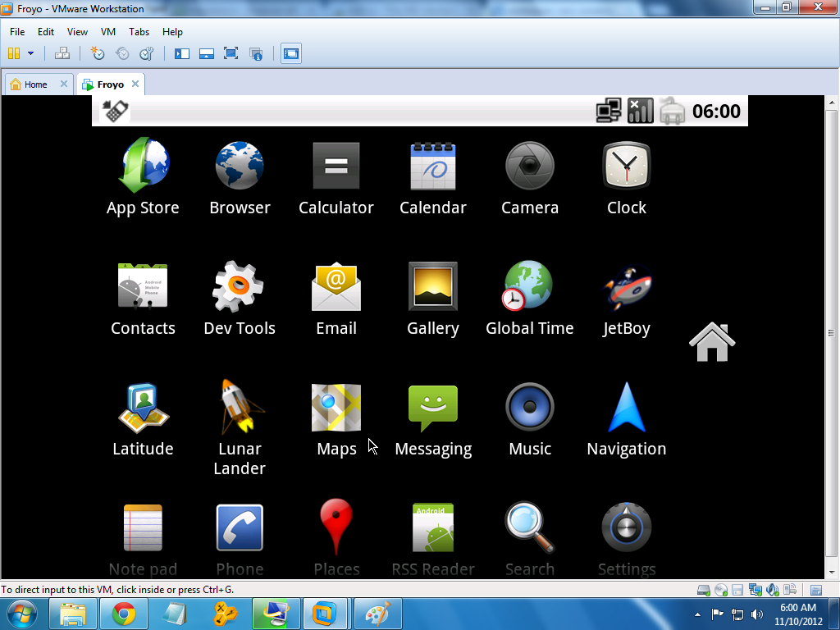Viewport: 840px width, 630px height.
Task: Open the Note pad app
Action: click(x=143, y=539)
